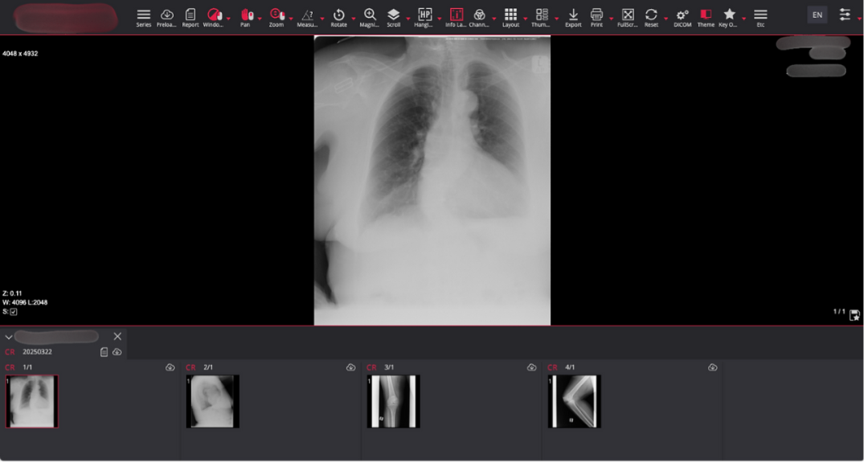868x463 pixels.
Task: Activate the FullScreen tool
Action: tap(628, 14)
